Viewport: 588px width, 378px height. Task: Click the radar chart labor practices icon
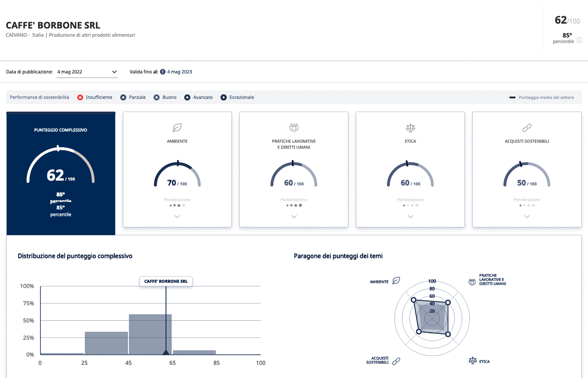click(472, 282)
